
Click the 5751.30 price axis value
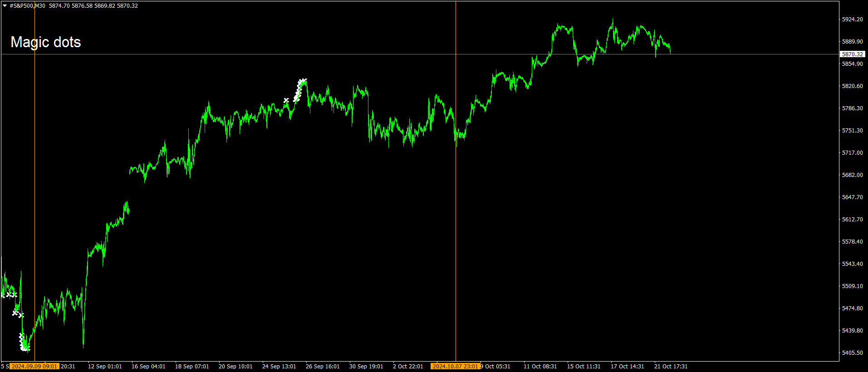pyautogui.click(x=853, y=131)
